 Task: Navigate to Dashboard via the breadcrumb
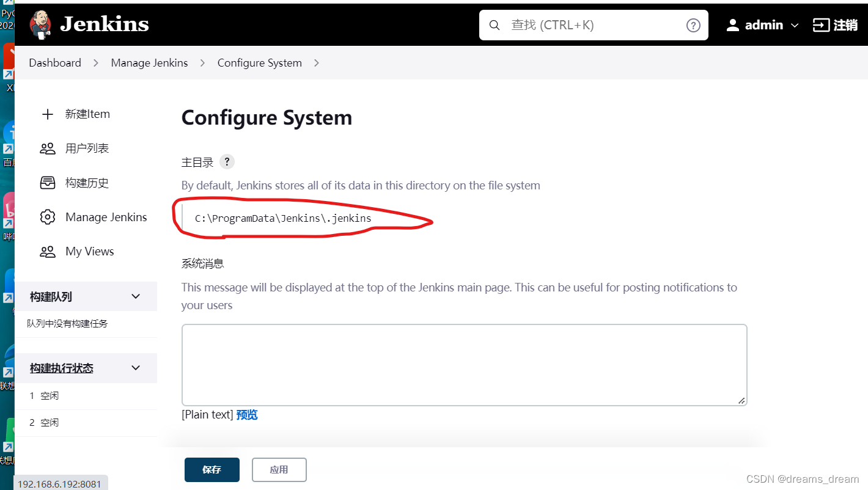tap(54, 62)
